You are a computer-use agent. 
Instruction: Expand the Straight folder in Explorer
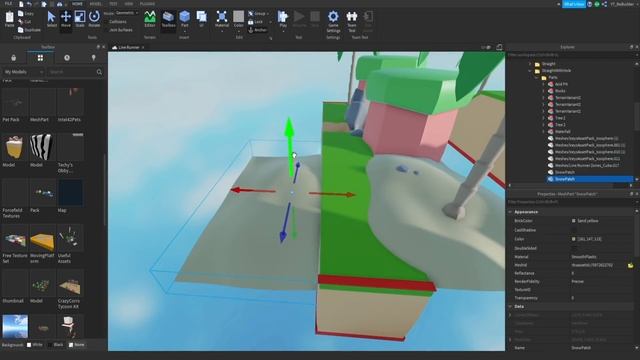pyautogui.click(x=530, y=64)
